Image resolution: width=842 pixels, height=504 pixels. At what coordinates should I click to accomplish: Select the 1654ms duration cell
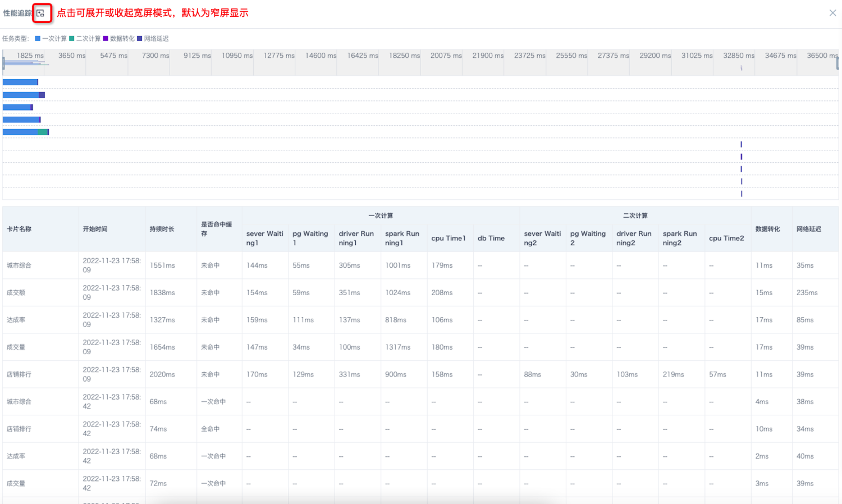(162, 347)
